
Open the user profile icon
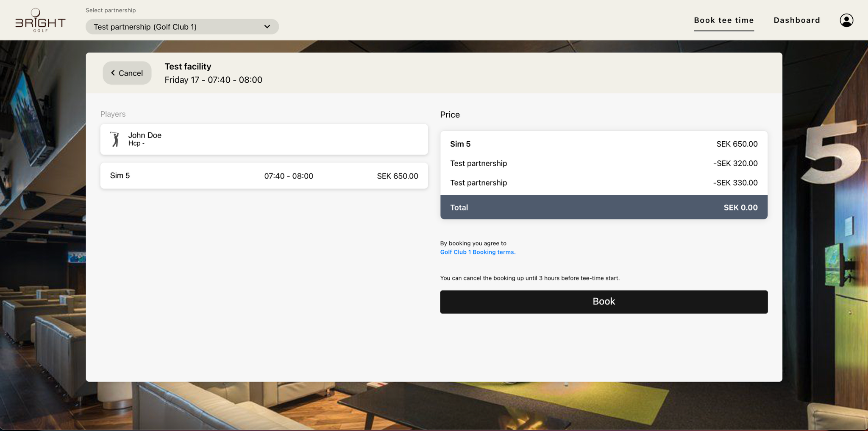coord(846,20)
